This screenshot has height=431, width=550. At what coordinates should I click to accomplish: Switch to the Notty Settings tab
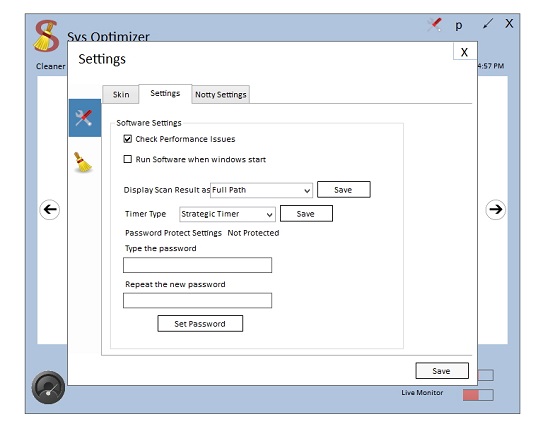tap(221, 95)
